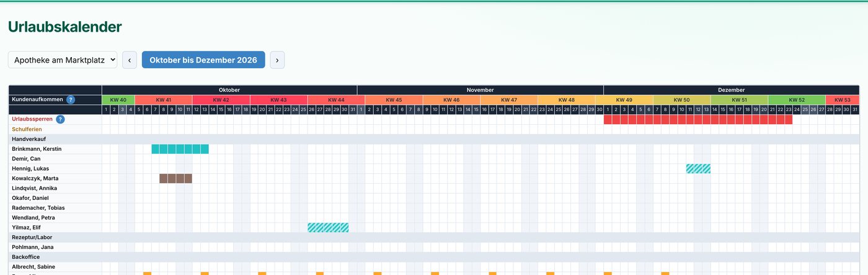The width and height of the screenshot is (868, 275).
Task: Select employee Yilmaz, Elif
Action: (27, 227)
